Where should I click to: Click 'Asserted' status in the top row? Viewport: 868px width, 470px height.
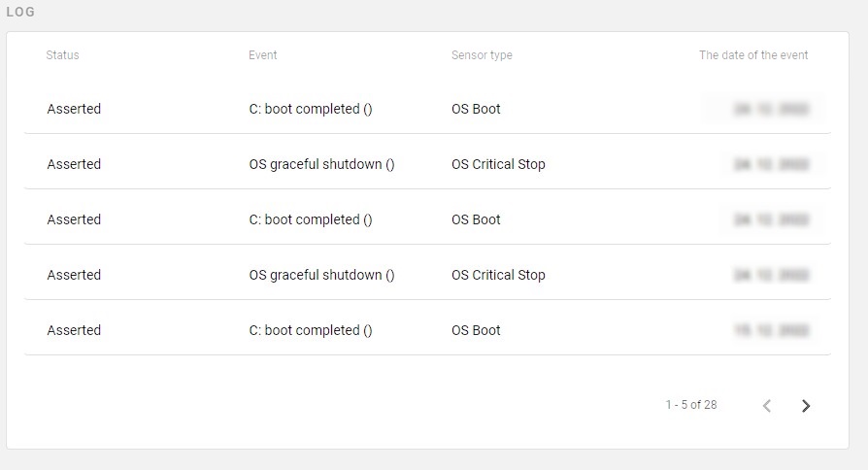(x=74, y=109)
